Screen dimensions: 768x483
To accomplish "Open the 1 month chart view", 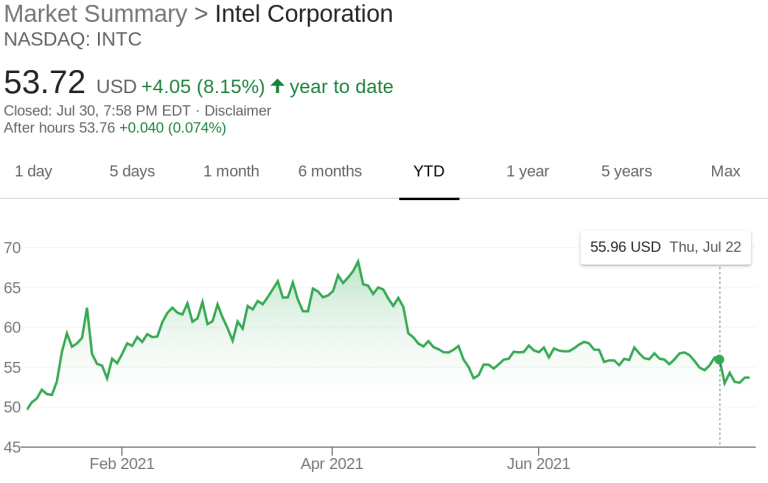I will (x=231, y=171).
